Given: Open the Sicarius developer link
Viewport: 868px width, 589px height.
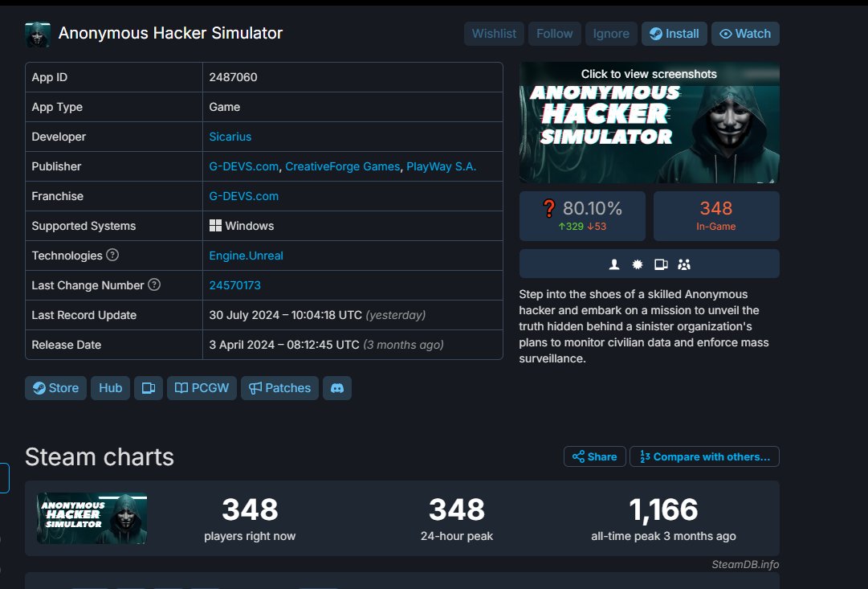Looking at the screenshot, I should (230, 137).
